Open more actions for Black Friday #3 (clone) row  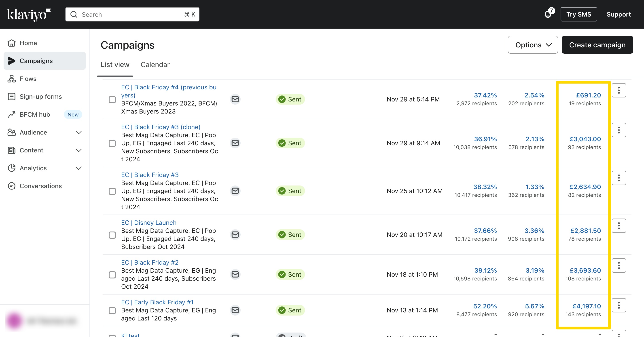pos(619,130)
